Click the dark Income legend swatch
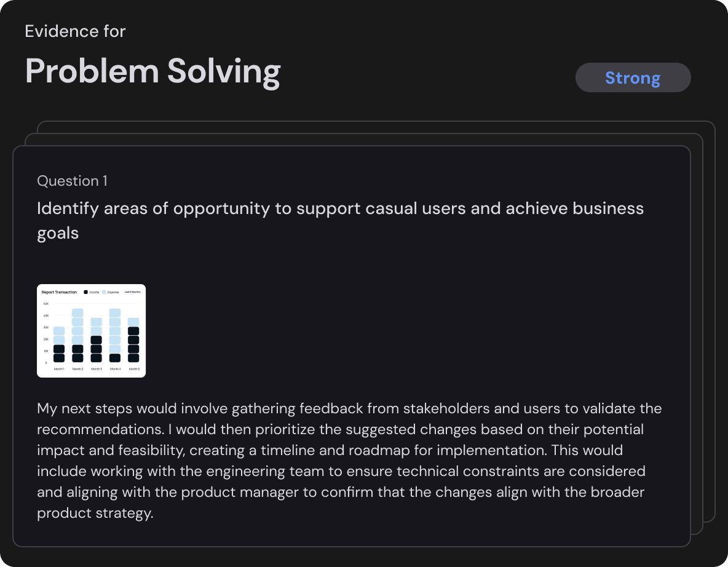Viewport: 728px width, 567px height. 85,292
